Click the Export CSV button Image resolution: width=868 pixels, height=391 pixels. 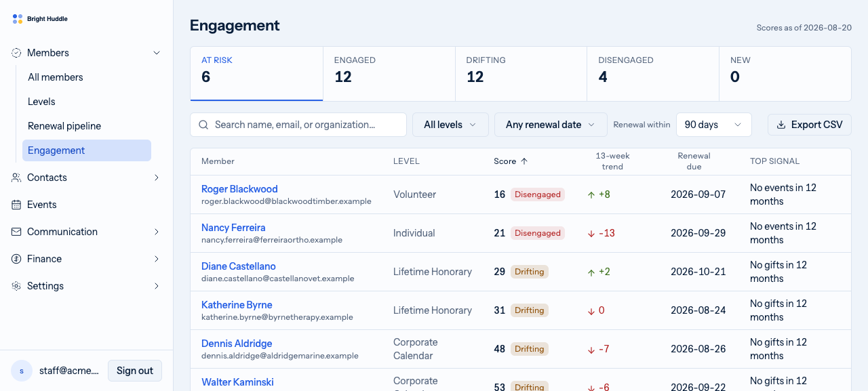click(809, 125)
